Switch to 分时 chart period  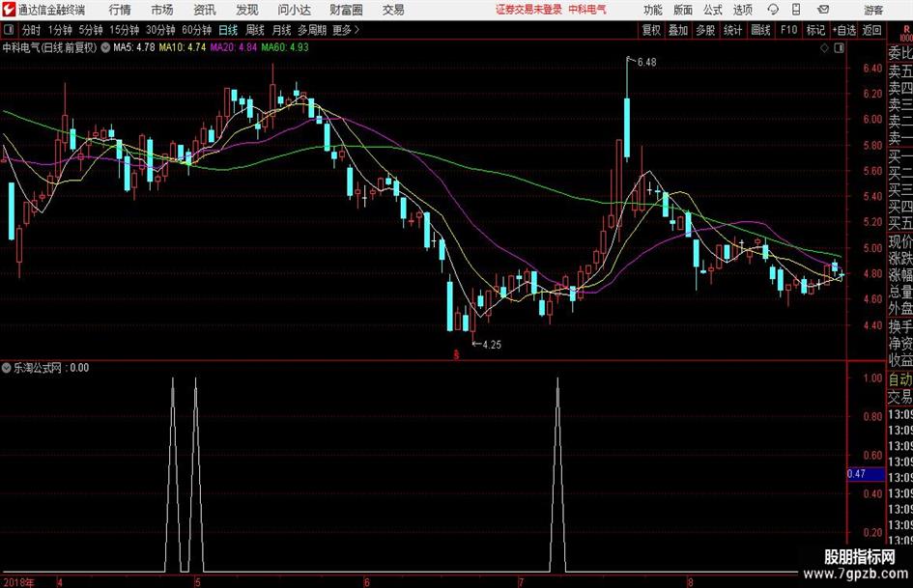point(31,30)
